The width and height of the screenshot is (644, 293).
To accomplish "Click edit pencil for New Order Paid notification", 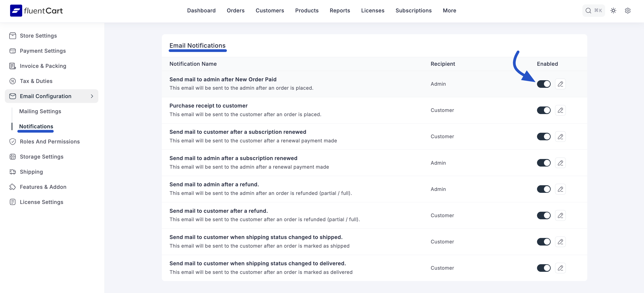I will click(x=560, y=84).
